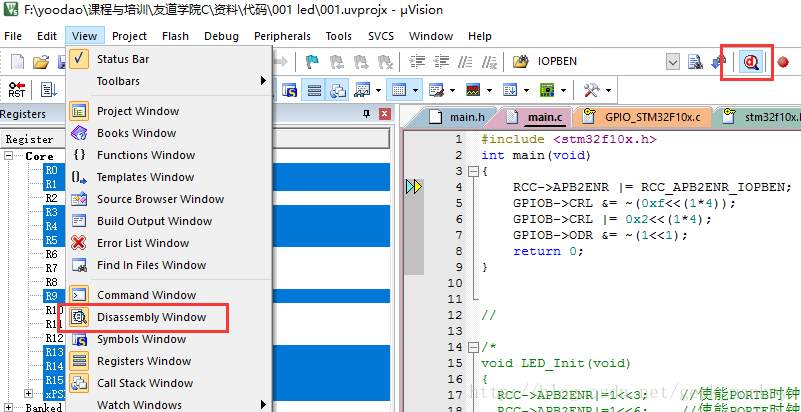This screenshot has width=801, height=412.
Task: Click the Find in Files icon beside IOPBEN
Action: (696, 62)
